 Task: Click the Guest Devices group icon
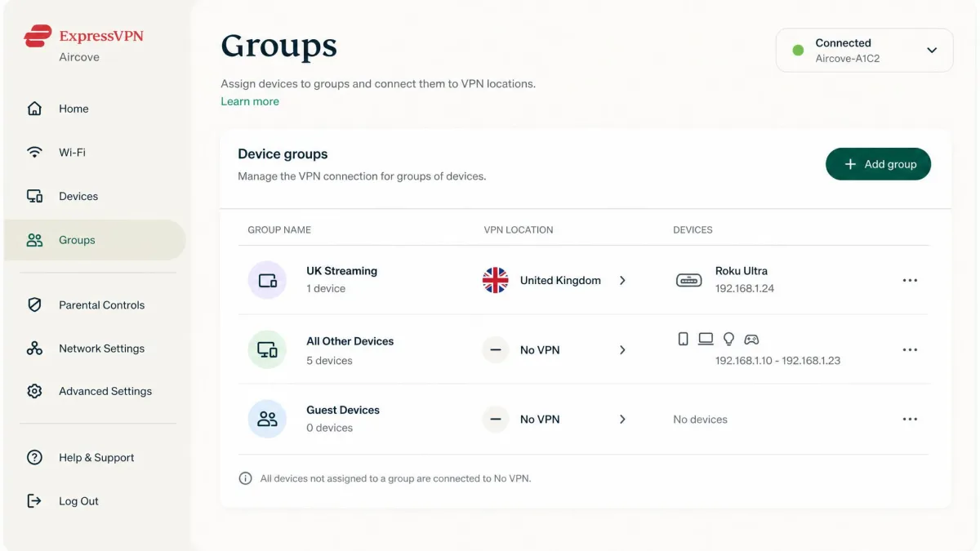point(267,419)
